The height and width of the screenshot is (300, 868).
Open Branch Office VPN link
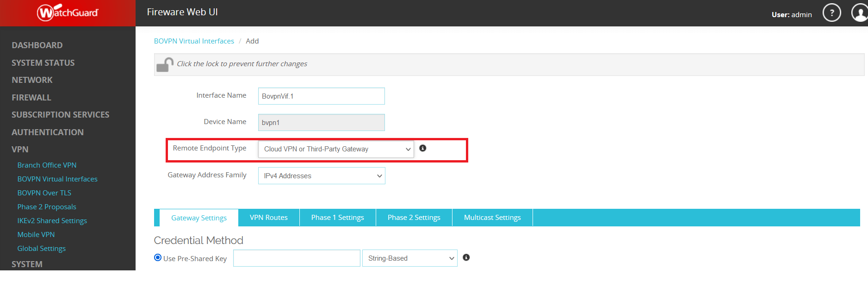[x=47, y=165]
